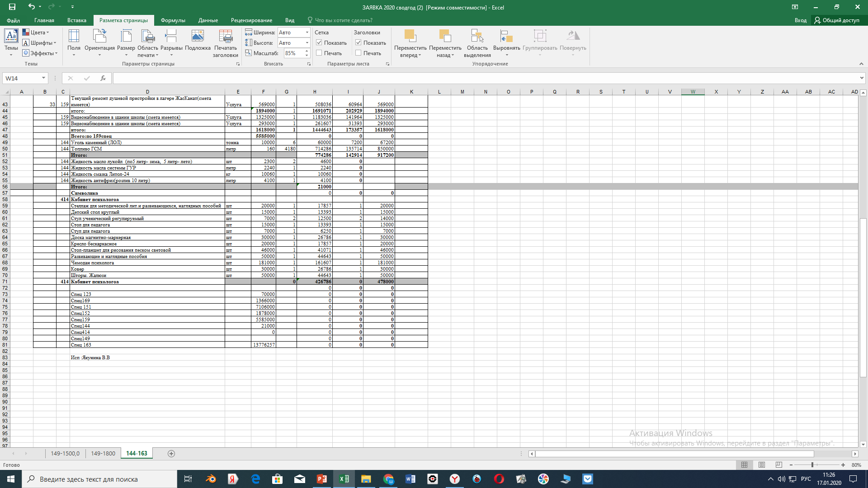Open page Orientation options

click(x=99, y=43)
